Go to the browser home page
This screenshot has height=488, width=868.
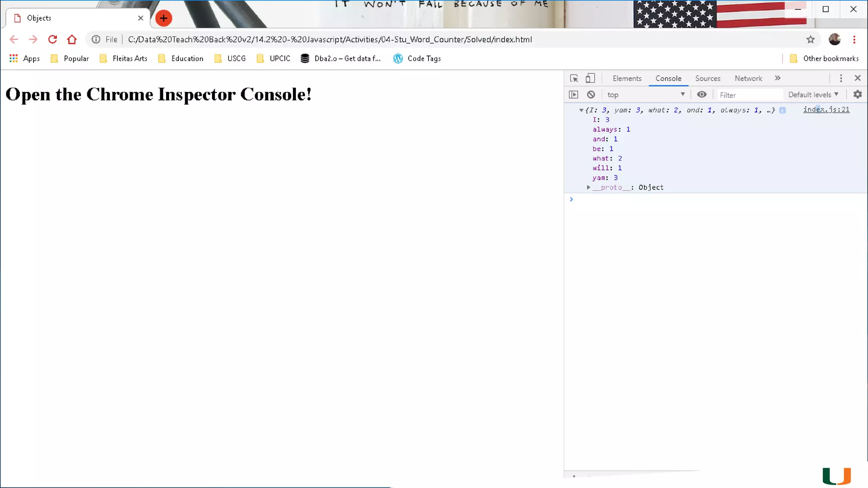72,39
